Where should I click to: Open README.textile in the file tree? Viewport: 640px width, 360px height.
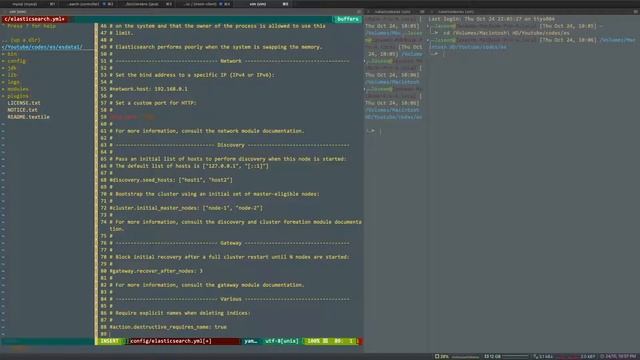point(29,117)
